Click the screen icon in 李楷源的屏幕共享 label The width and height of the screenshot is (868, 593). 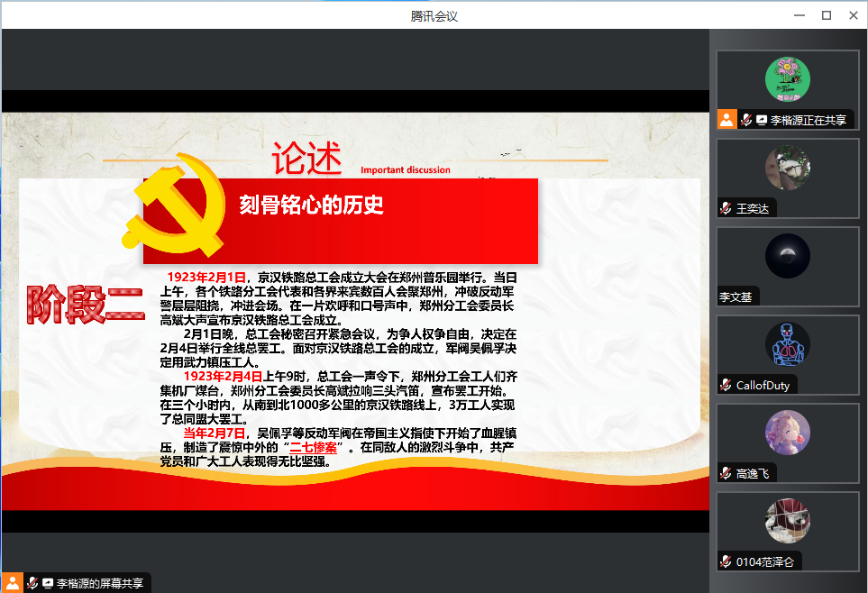coord(48,583)
